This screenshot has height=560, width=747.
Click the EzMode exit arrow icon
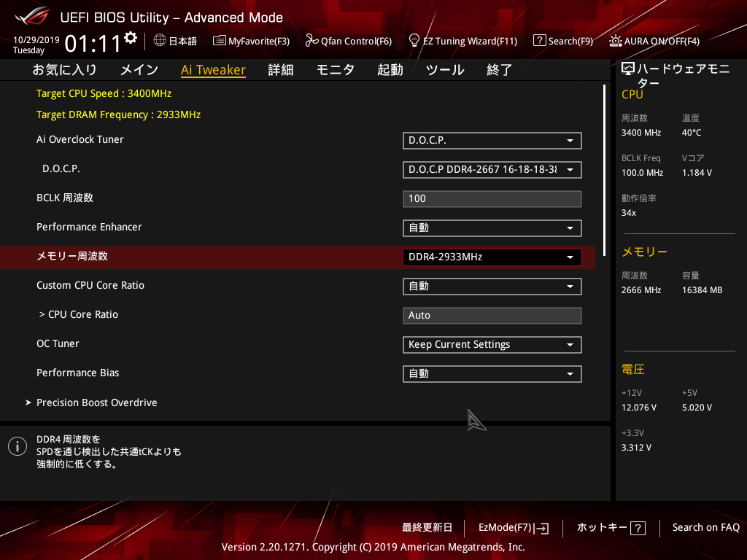pyautogui.click(x=541, y=528)
